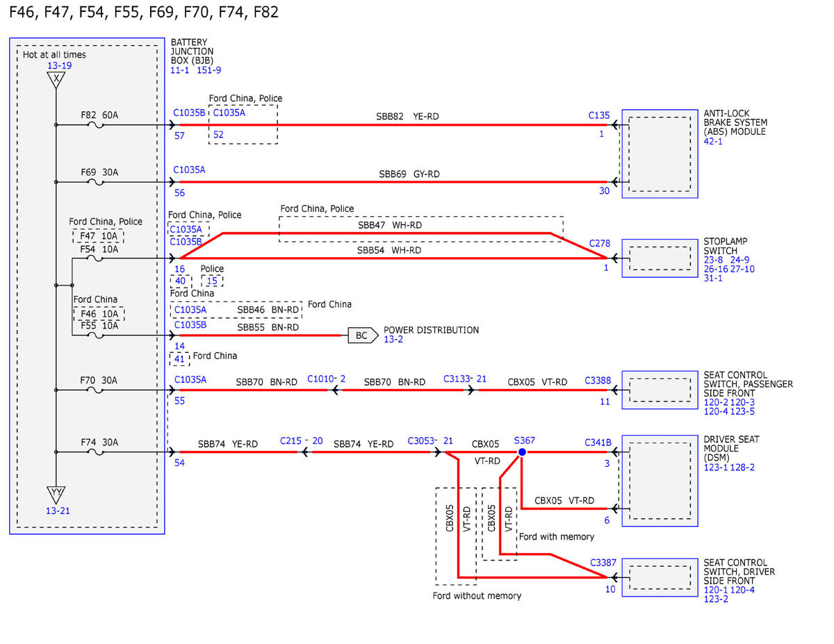Open the 123-5 passenger seat switch link
This screenshot has height=644, width=834.
click(x=743, y=411)
